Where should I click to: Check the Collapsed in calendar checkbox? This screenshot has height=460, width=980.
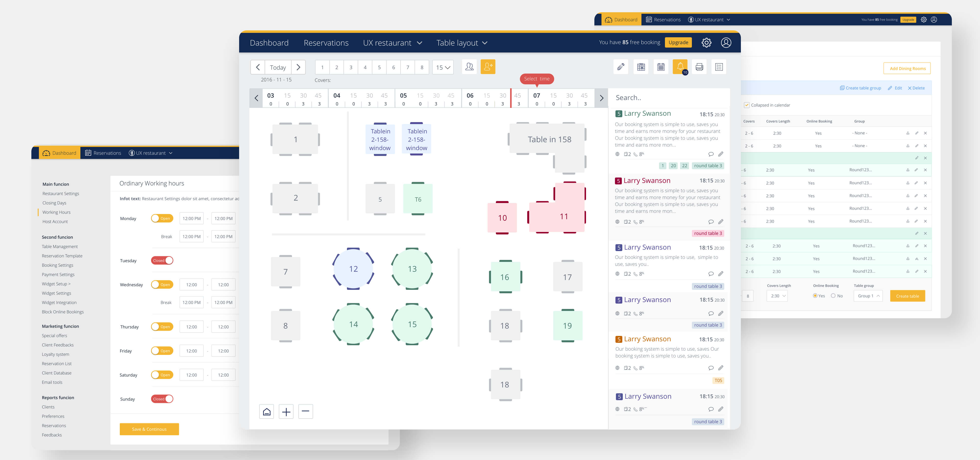747,105
